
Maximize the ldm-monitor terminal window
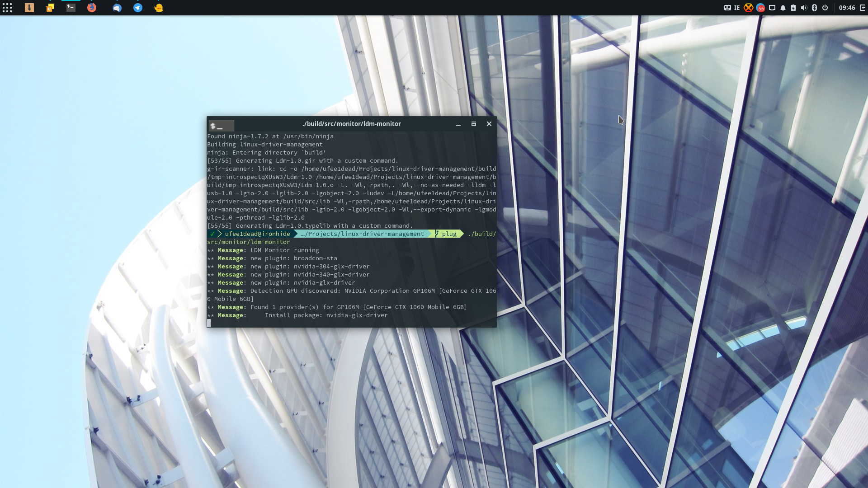(474, 124)
